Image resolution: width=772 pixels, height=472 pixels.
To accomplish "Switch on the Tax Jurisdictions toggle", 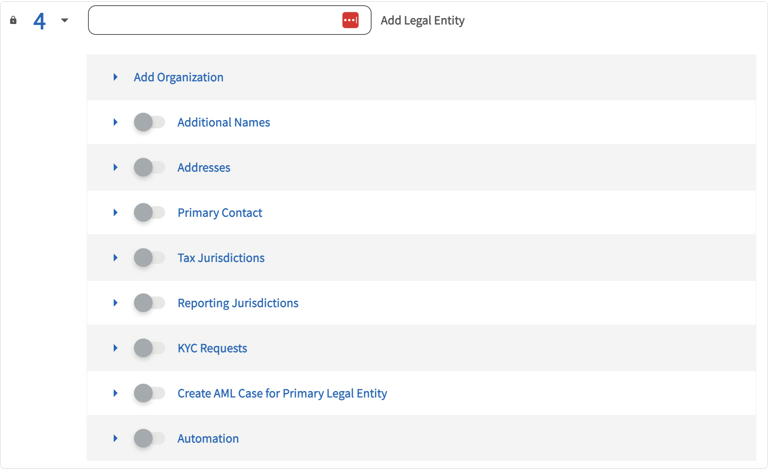I will (149, 258).
